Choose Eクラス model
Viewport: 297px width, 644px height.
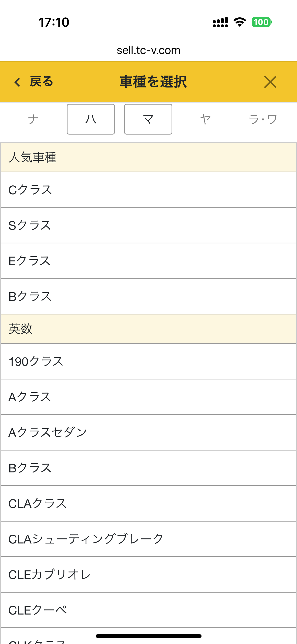point(148,261)
